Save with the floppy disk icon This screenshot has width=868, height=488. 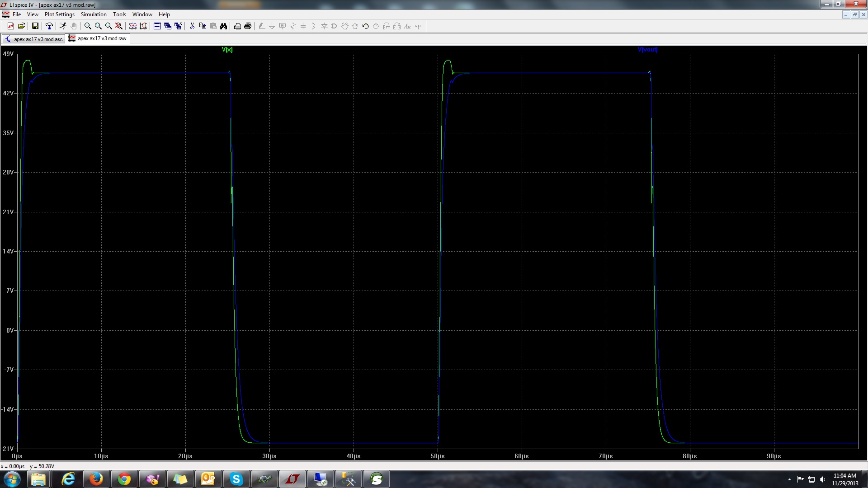(35, 26)
